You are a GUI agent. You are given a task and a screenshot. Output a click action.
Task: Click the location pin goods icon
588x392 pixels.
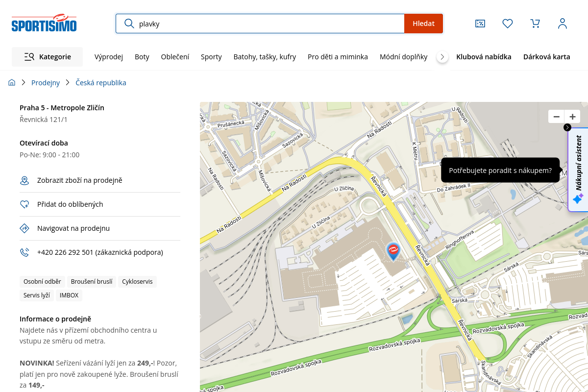pyautogui.click(x=24, y=180)
